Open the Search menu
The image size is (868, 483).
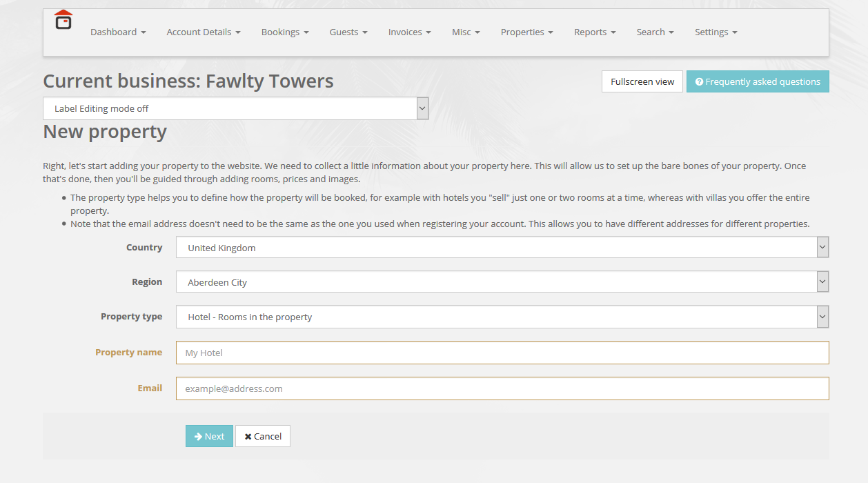click(655, 32)
